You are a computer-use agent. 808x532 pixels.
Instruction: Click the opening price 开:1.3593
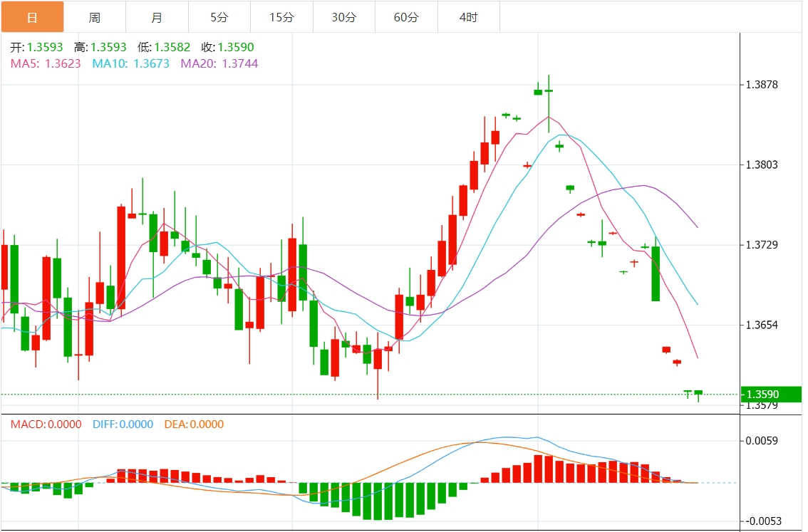click(36, 48)
